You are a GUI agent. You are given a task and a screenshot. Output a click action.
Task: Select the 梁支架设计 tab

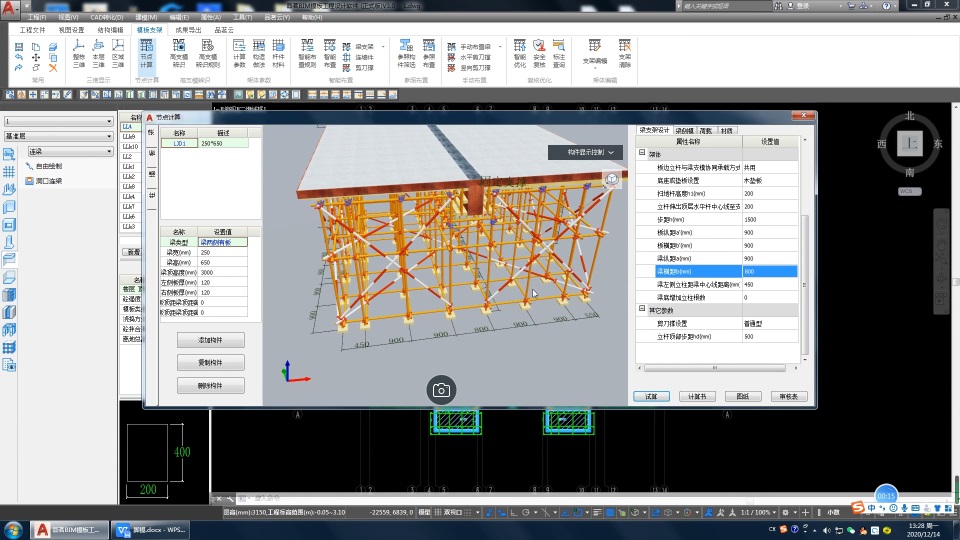click(x=654, y=130)
